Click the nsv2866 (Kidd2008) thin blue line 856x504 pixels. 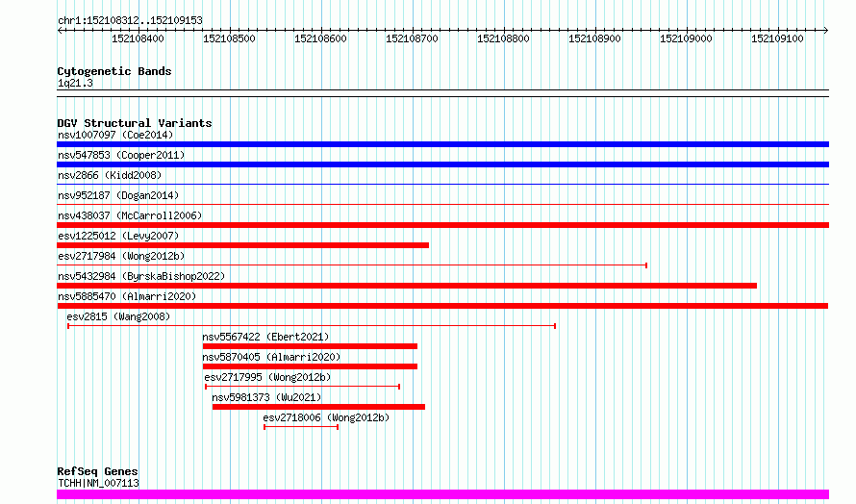click(x=442, y=185)
